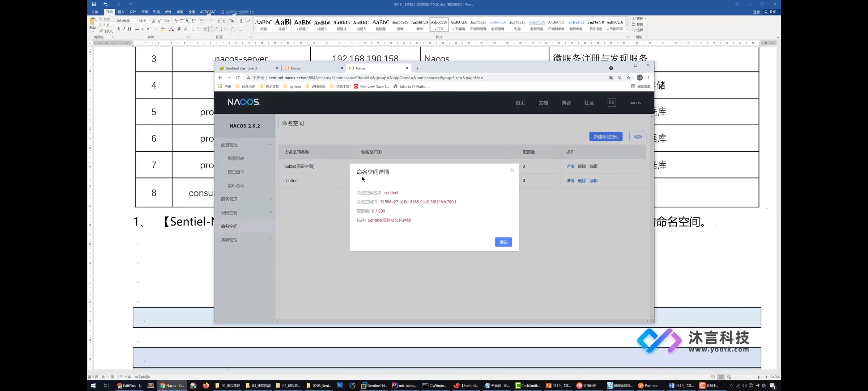
Task: Bookmark this page with the star icon
Action: click(x=629, y=77)
